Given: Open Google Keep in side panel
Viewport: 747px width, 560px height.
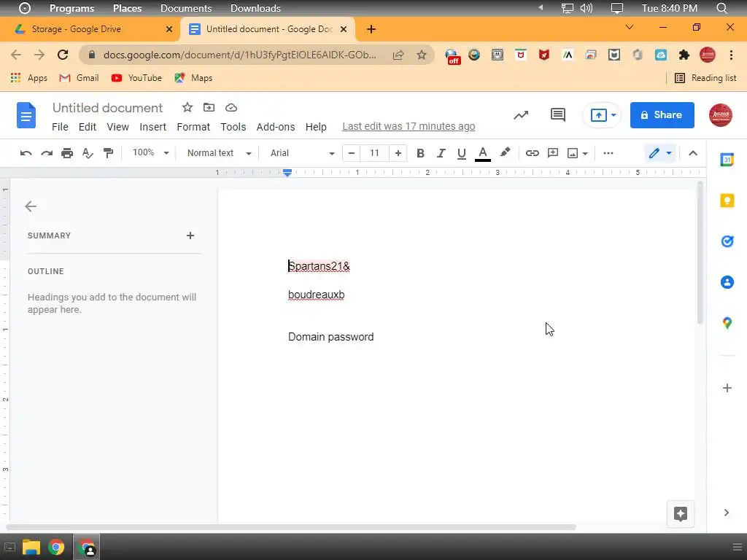Looking at the screenshot, I should [x=727, y=201].
